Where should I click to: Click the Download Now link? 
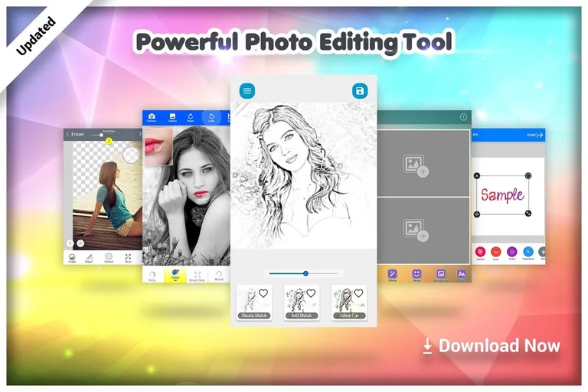pos(492,346)
